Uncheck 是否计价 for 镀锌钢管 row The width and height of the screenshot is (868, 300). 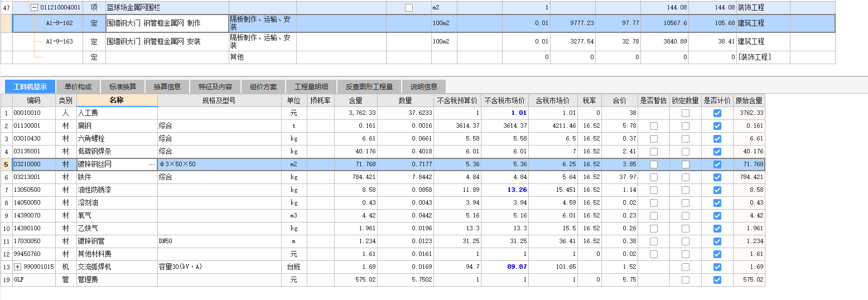717,241
